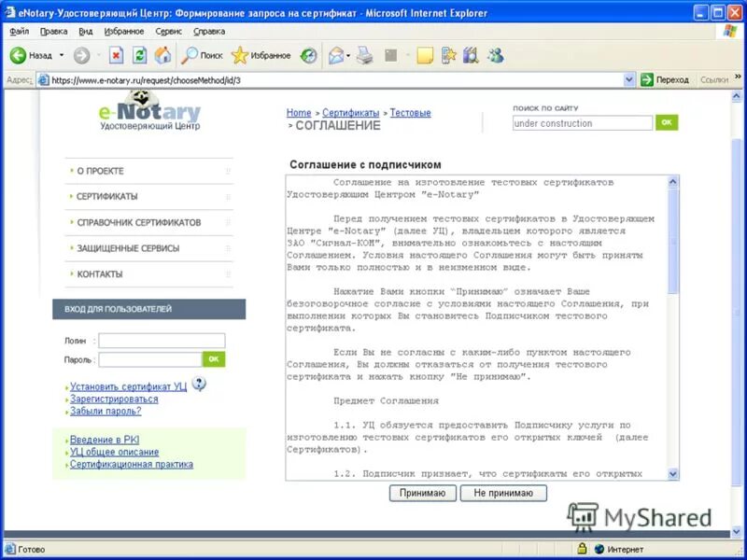Follow the Тестовые breadcrumb link

[410, 113]
